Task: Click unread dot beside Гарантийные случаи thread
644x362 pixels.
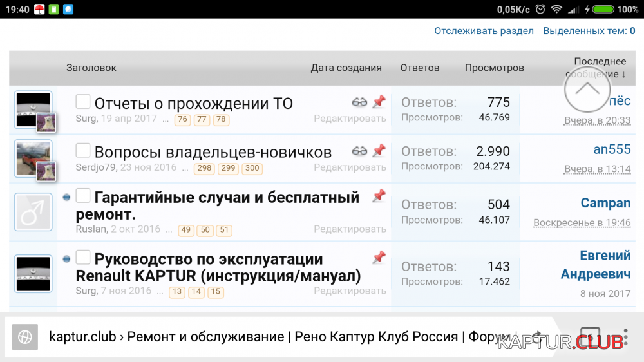Action: click(66, 197)
